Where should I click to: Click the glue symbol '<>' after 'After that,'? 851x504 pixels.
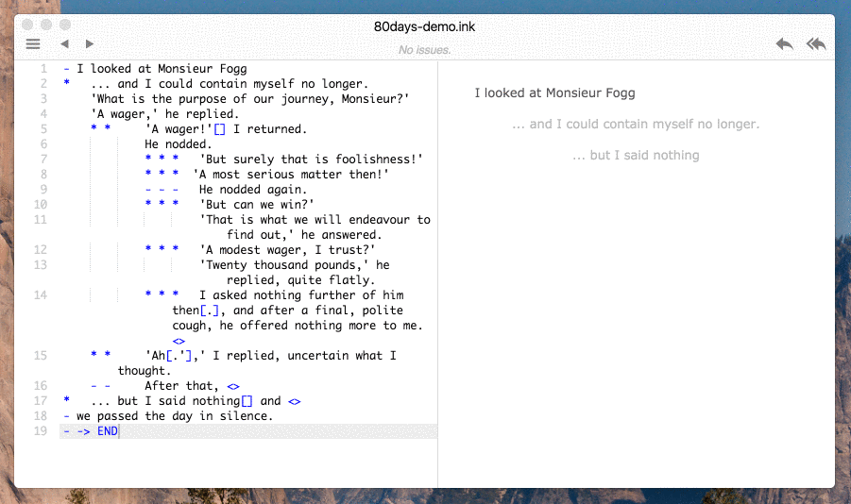(x=233, y=386)
